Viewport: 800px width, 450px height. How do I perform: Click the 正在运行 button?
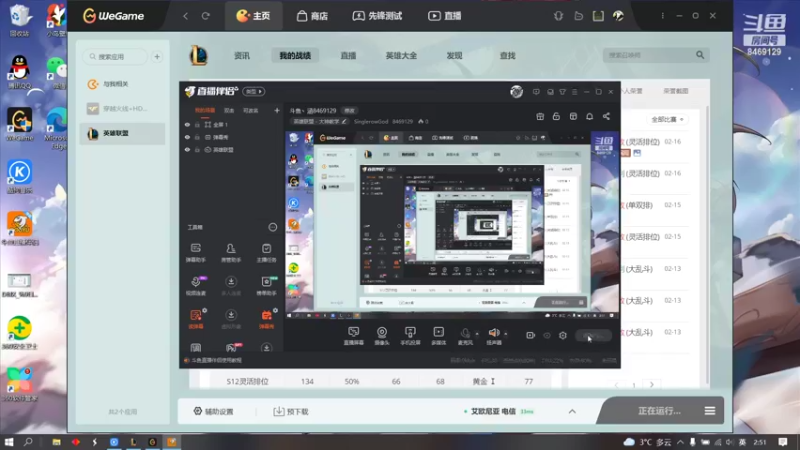(x=659, y=411)
